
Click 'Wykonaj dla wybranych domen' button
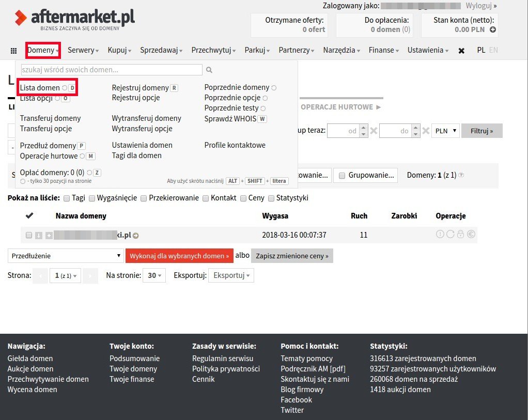coord(179,256)
